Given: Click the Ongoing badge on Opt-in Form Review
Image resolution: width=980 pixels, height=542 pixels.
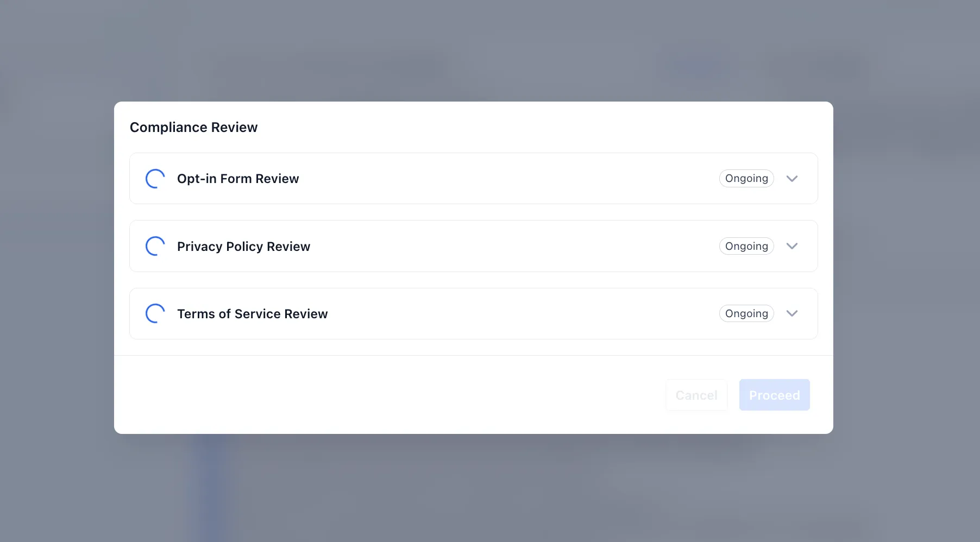Looking at the screenshot, I should coord(746,179).
